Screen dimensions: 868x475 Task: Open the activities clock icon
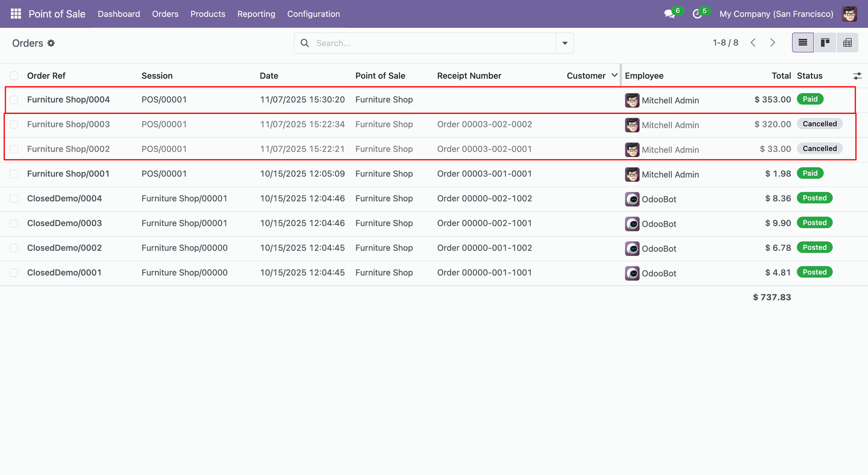[x=697, y=14]
